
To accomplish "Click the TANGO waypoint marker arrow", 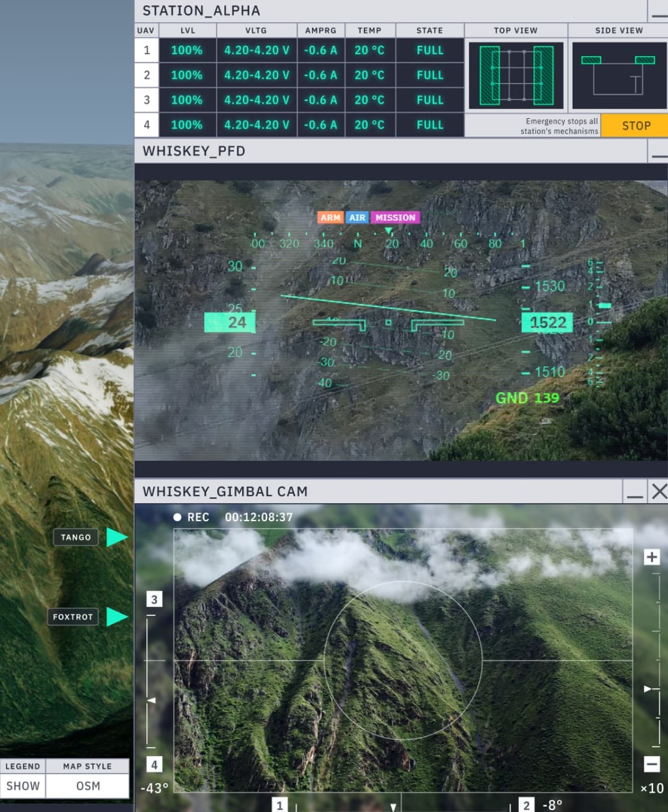I will pyautogui.click(x=116, y=537).
